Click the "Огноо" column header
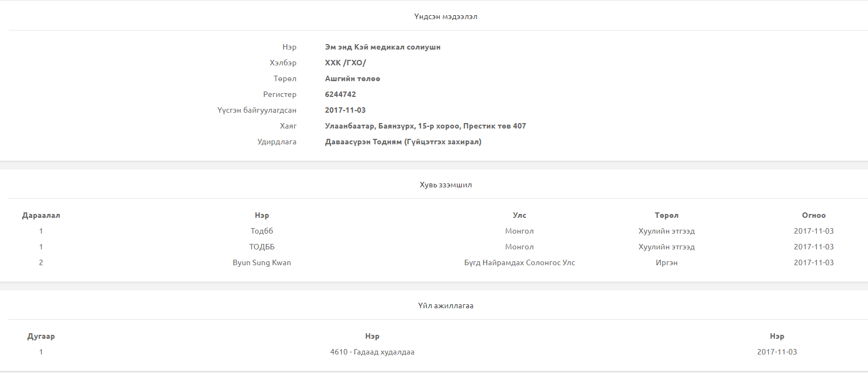This screenshot has height=373, width=868. click(814, 215)
